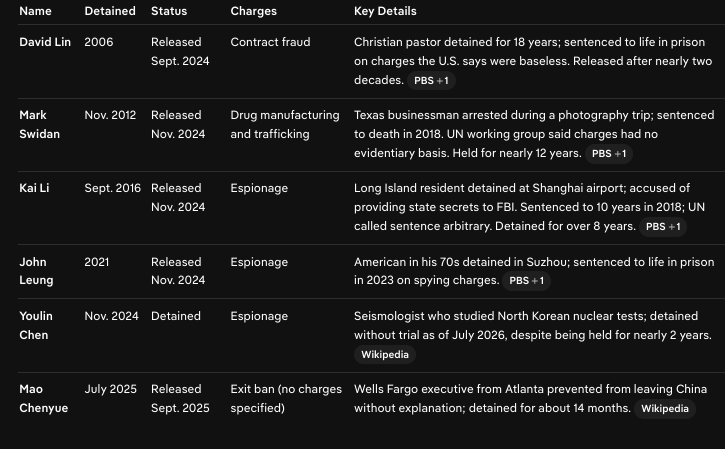Open the Wikipedia citation for Mao Chenyue
725x449 pixels.
coord(664,409)
